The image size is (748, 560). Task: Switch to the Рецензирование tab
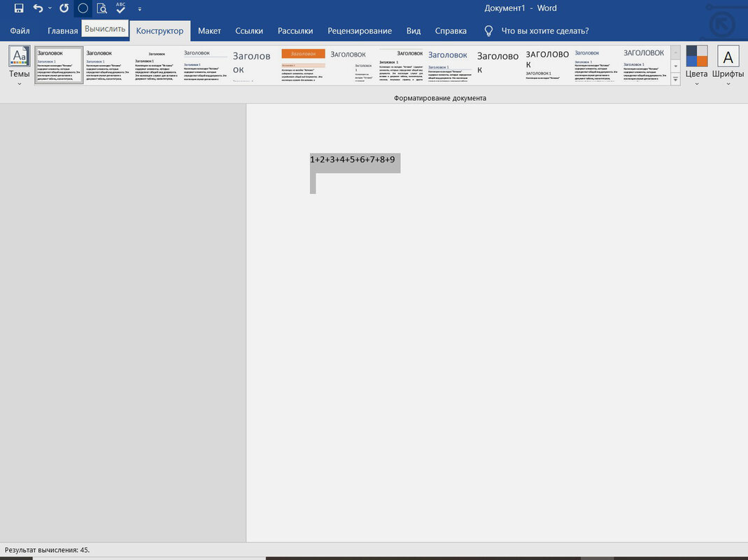pos(360,31)
